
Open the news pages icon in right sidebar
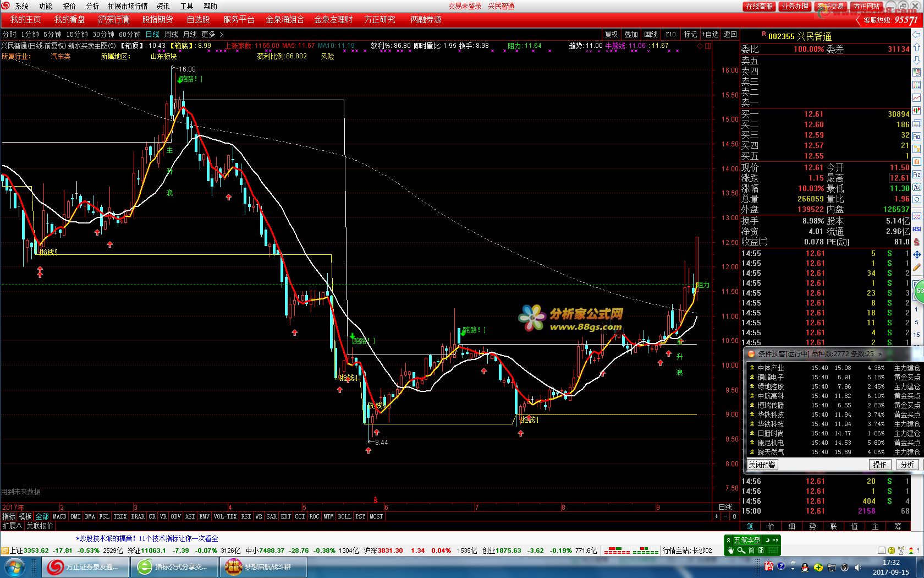click(x=917, y=123)
